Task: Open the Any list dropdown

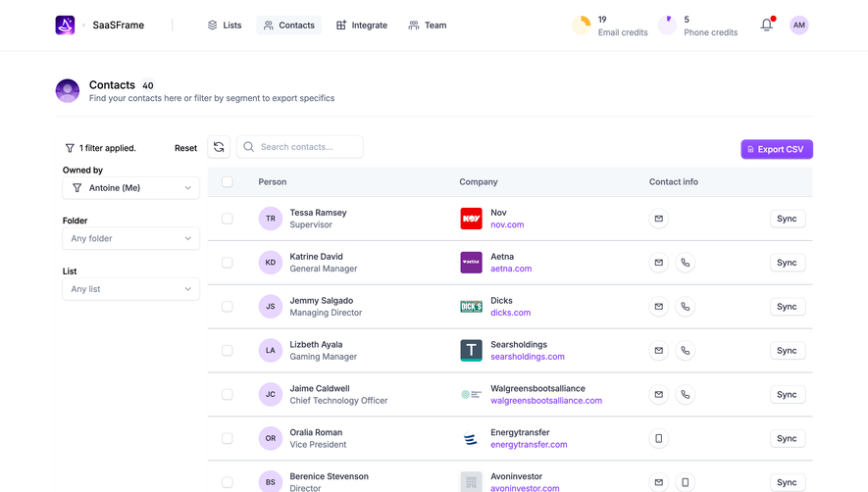Action: tap(131, 289)
